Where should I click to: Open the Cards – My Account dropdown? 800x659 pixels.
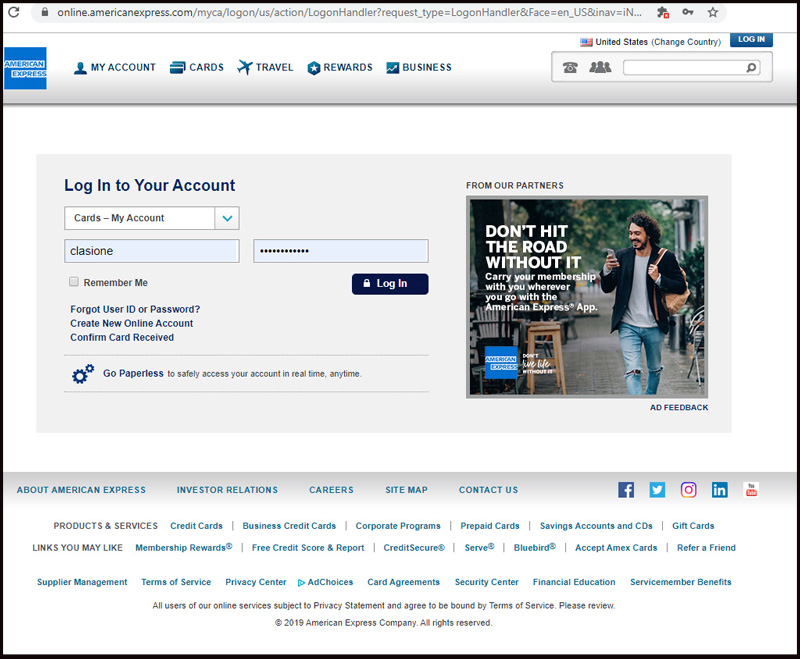tap(152, 218)
